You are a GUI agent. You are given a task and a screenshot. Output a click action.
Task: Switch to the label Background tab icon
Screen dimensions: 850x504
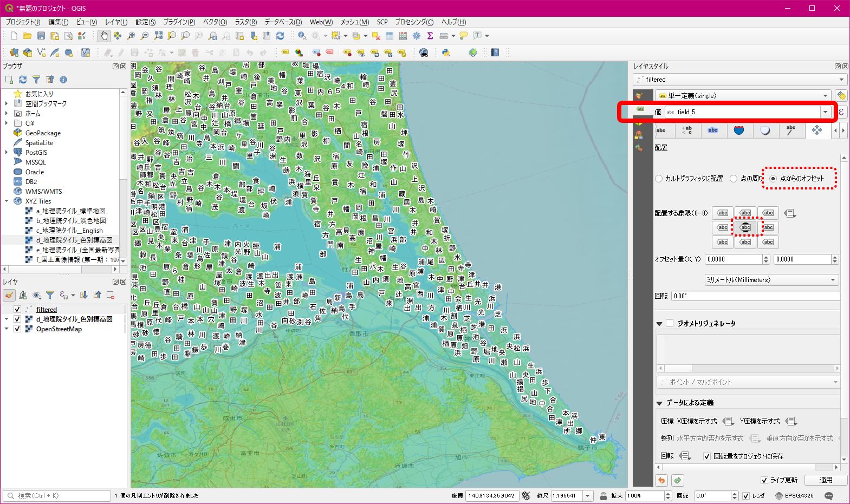click(739, 130)
